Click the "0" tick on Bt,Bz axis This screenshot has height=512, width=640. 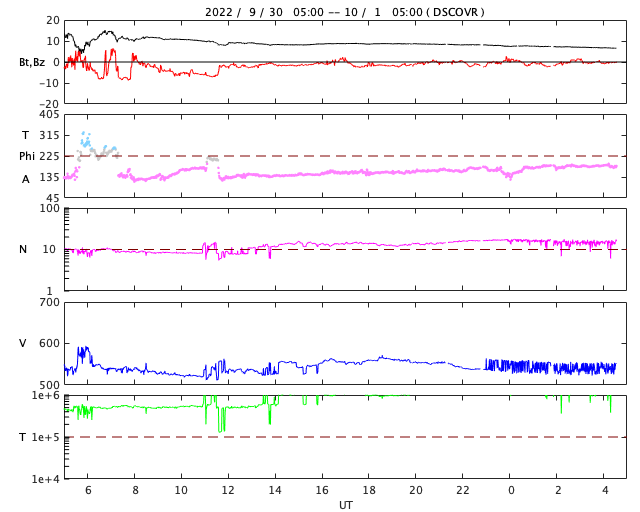(x=56, y=62)
